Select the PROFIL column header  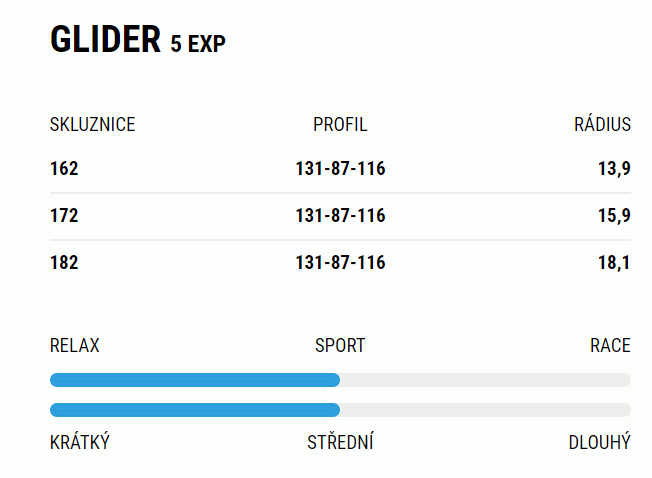click(340, 124)
